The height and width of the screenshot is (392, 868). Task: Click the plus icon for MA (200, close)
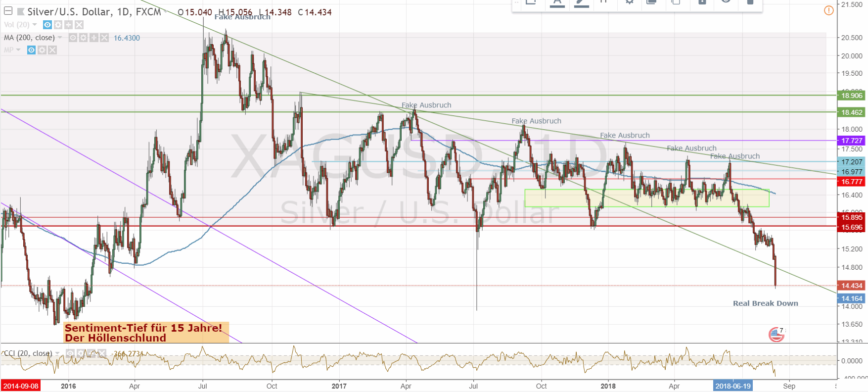tap(93, 38)
